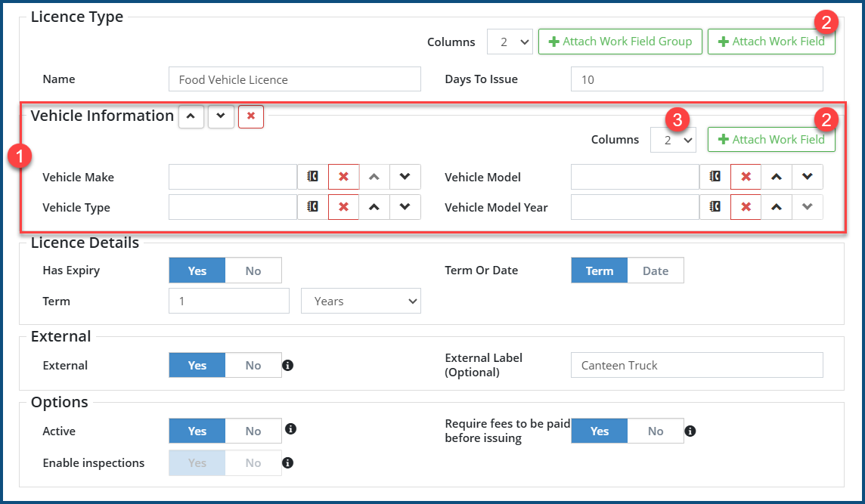Viewport: 865px width, 504px height.
Task: Click Attach Work Field in Vehicle Information
Action: coord(771,140)
